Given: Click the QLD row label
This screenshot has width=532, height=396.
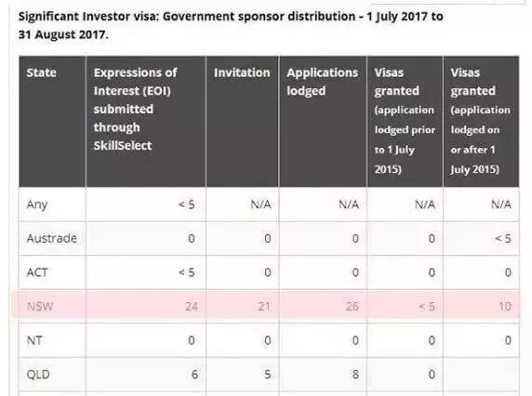Looking at the screenshot, I should pos(38,375).
